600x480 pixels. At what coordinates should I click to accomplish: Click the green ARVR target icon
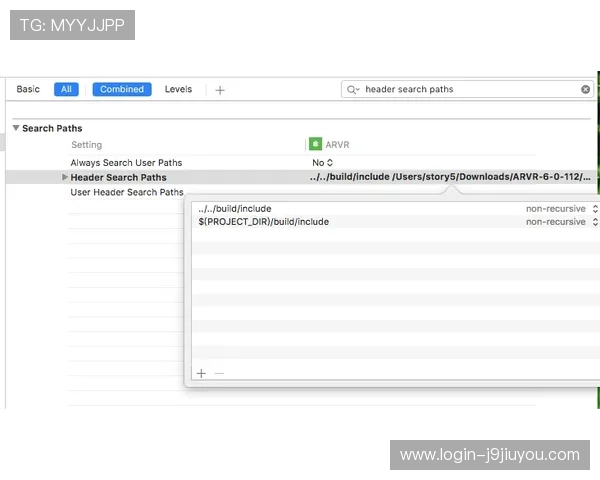[315, 145]
